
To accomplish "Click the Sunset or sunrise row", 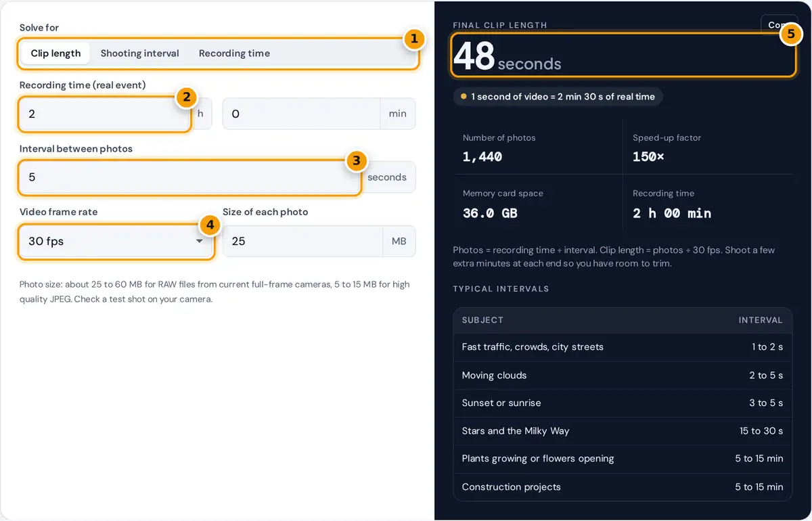I will 623,403.
